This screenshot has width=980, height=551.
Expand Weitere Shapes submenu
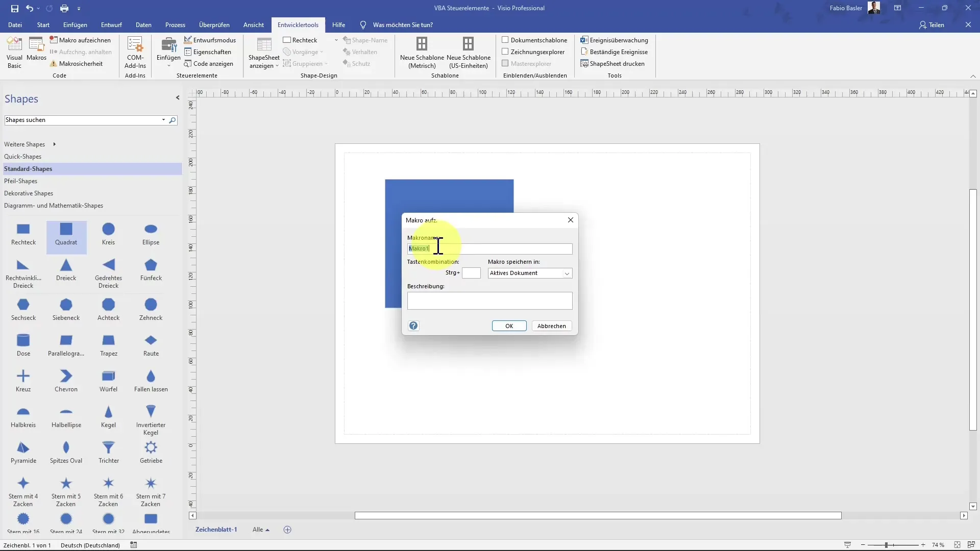(54, 144)
